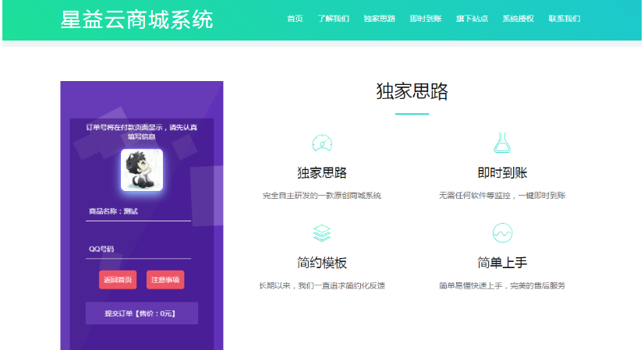
Task: Select 独家思路 in the navigation bar
Action: [x=379, y=19]
